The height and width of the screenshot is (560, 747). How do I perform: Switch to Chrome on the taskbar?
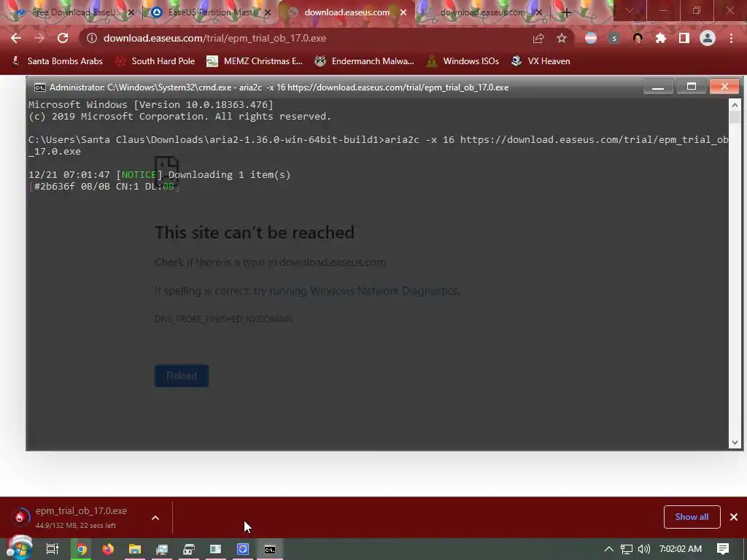tap(82, 549)
